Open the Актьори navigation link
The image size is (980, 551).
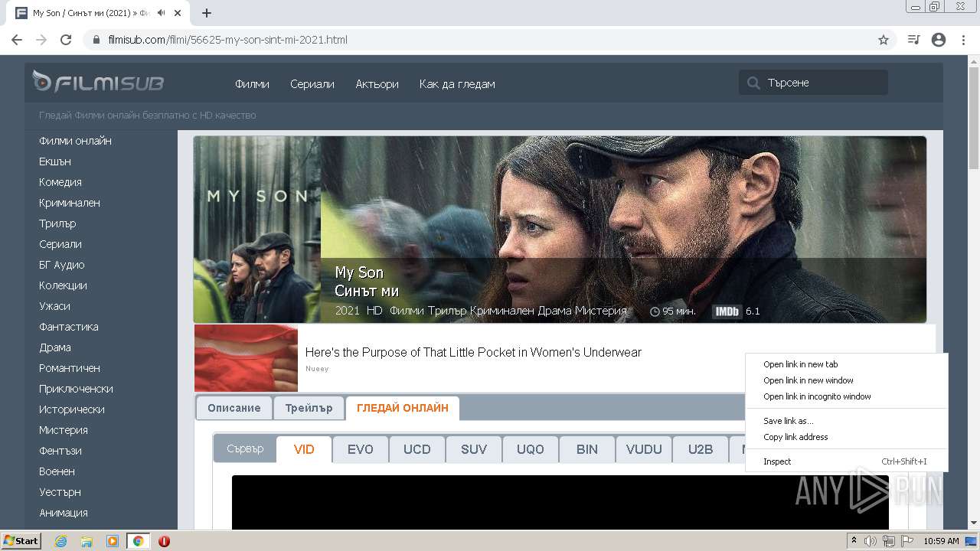(x=377, y=84)
